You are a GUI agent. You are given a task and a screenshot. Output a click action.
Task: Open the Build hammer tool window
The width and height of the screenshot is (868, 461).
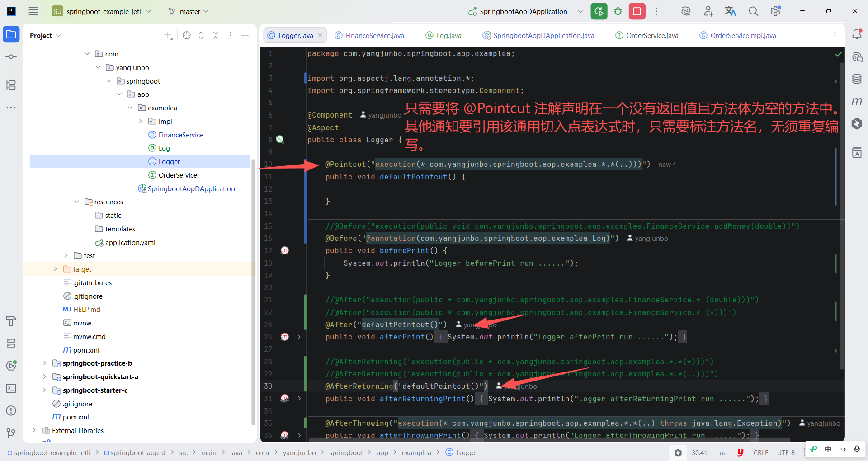pyautogui.click(x=11, y=321)
